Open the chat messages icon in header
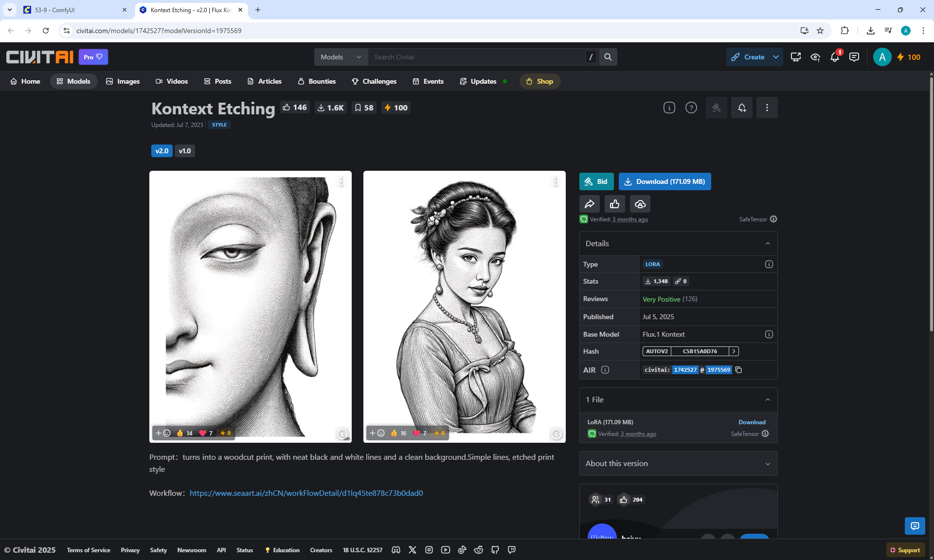 click(854, 57)
